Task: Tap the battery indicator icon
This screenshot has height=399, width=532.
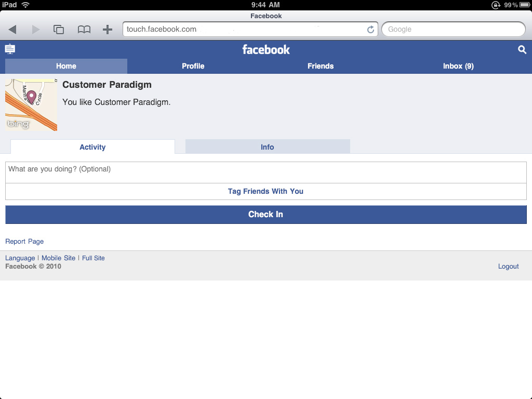Action: [x=524, y=5]
